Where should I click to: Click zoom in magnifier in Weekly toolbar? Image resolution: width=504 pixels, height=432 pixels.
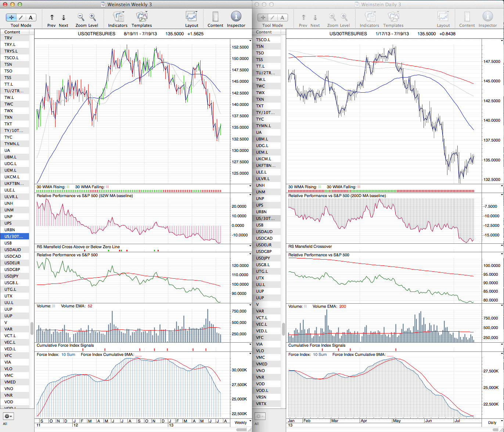tap(93, 17)
